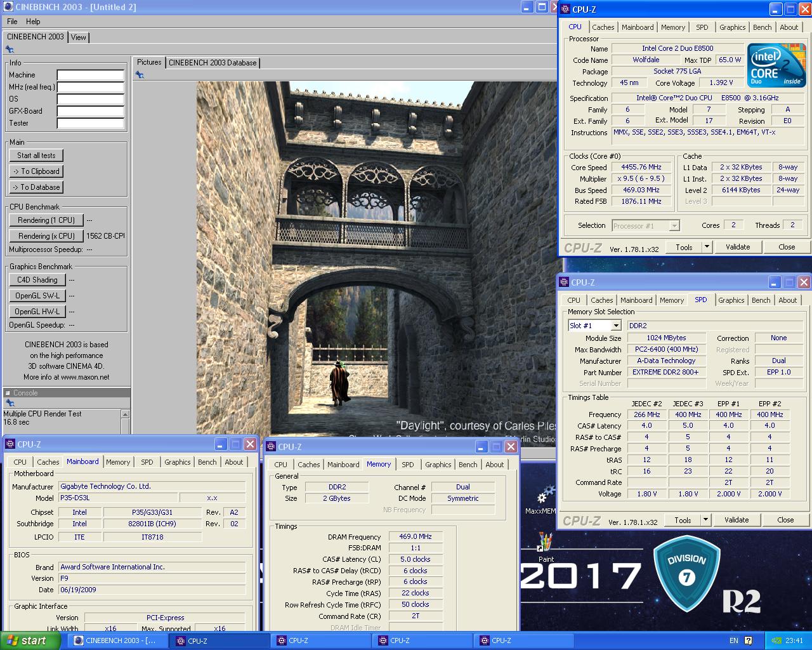Image resolution: width=812 pixels, height=650 pixels.
Task: Click Start all tests button
Action: (x=36, y=156)
